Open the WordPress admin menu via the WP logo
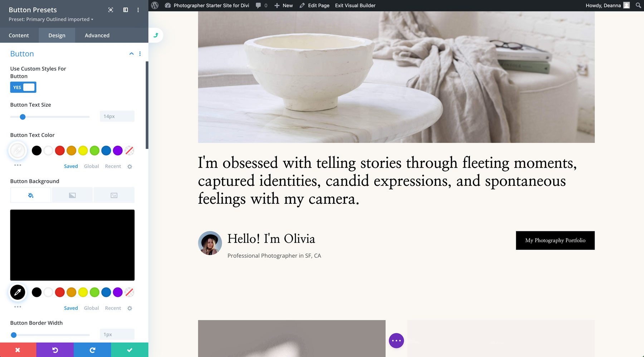The height and width of the screenshot is (357, 644). pos(155,5)
